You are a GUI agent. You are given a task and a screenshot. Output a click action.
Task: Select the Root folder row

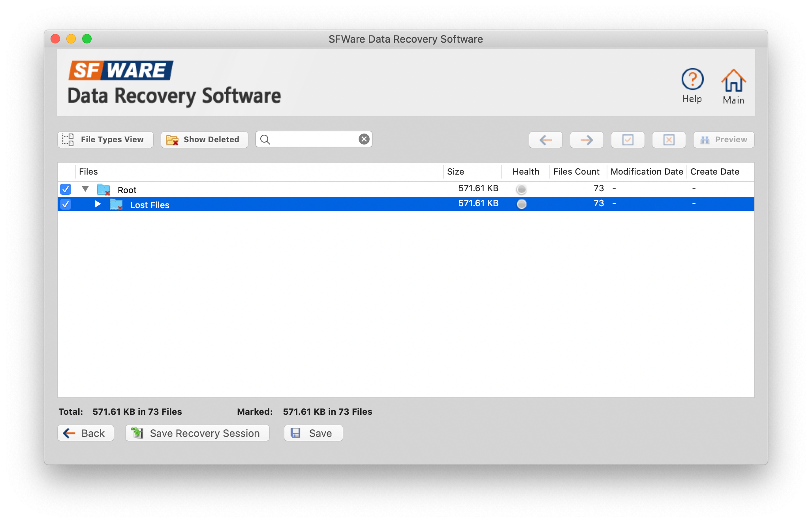[406, 189]
